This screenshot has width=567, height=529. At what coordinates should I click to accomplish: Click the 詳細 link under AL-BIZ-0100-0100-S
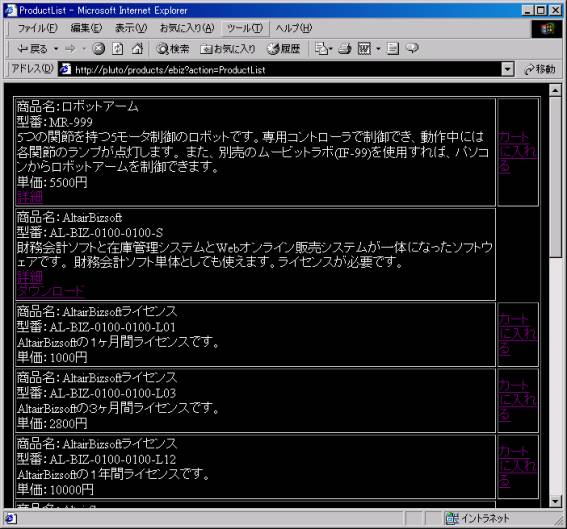click(x=30, y=277)
